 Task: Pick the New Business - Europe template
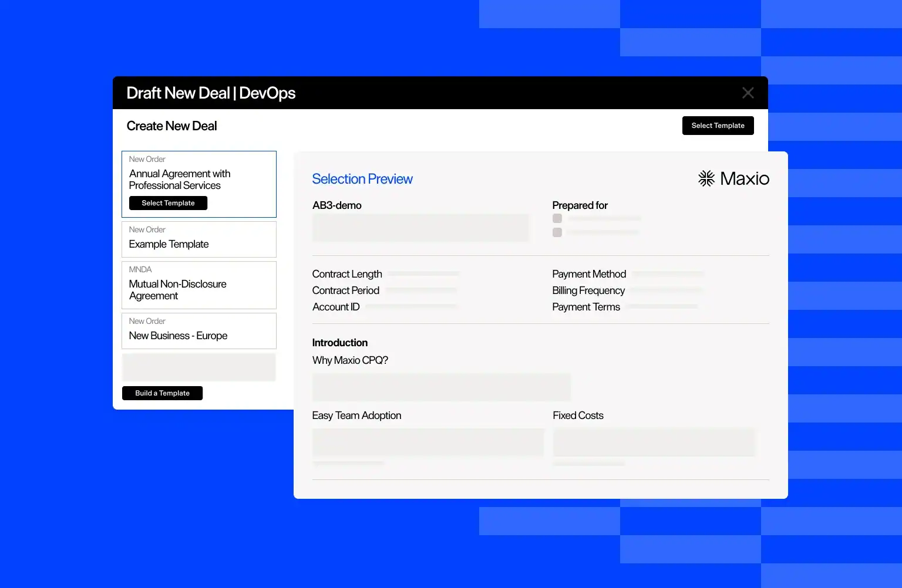199,331
